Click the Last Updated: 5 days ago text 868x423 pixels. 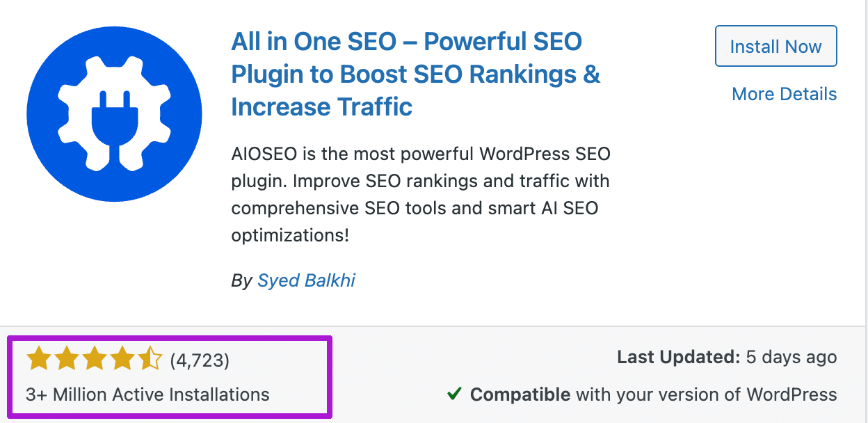tap(727, 357)
